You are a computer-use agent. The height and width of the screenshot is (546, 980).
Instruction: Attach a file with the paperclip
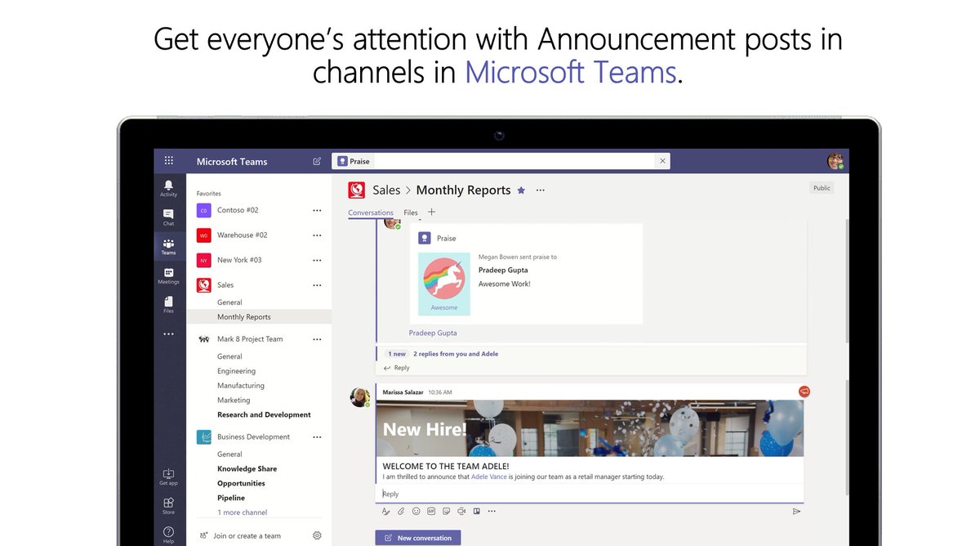[401, 512]
